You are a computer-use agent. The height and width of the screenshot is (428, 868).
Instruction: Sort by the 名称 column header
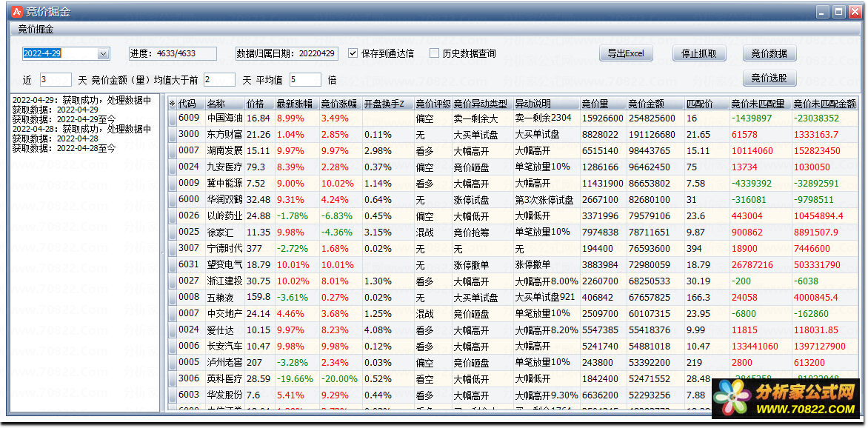(224, 104)
